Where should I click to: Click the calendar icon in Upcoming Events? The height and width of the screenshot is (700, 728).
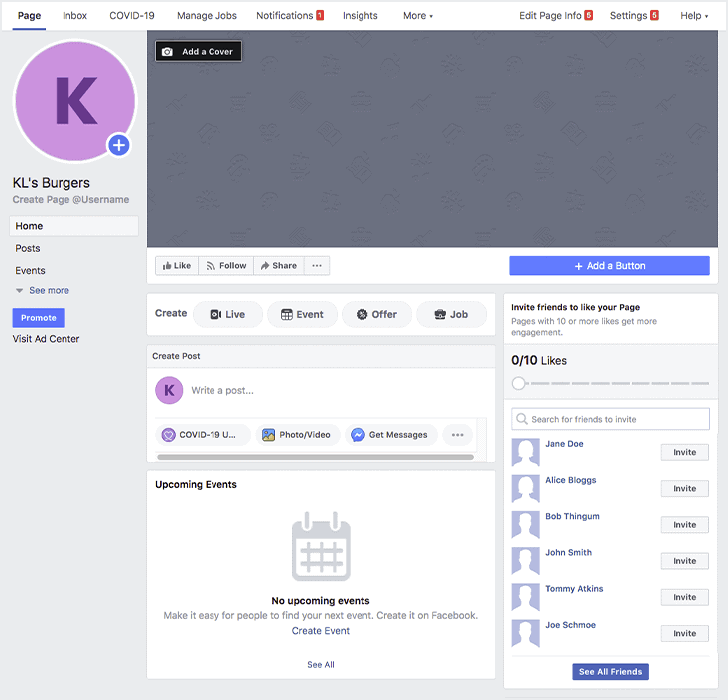[321, 546]
